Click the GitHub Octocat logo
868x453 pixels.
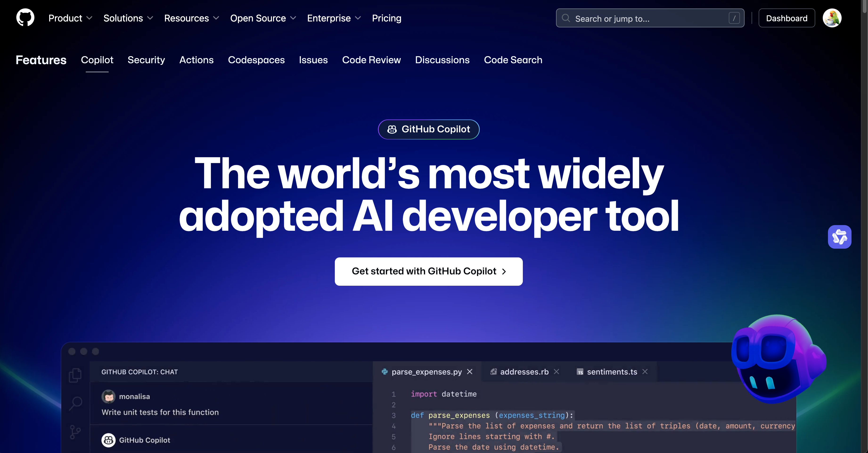[x=25, y=17]
